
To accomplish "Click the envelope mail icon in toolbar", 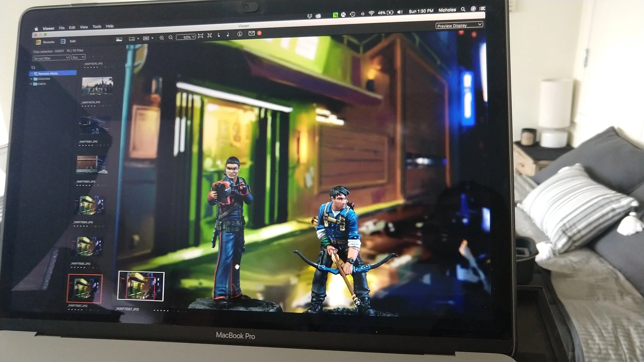I will (251, 33).
